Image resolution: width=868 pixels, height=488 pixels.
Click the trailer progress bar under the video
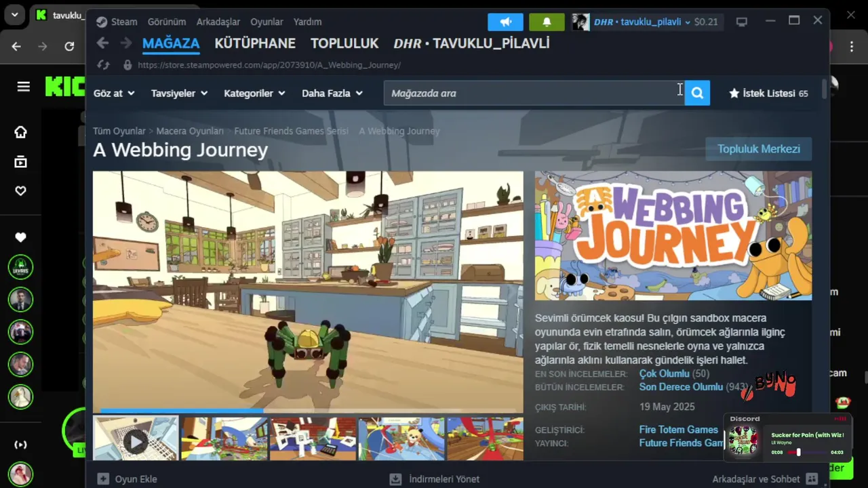308,410
